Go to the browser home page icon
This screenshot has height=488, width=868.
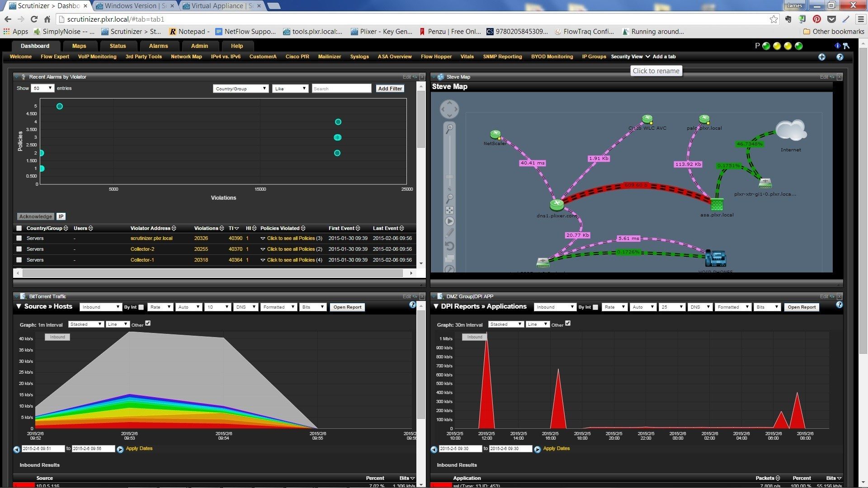point(47,19)
